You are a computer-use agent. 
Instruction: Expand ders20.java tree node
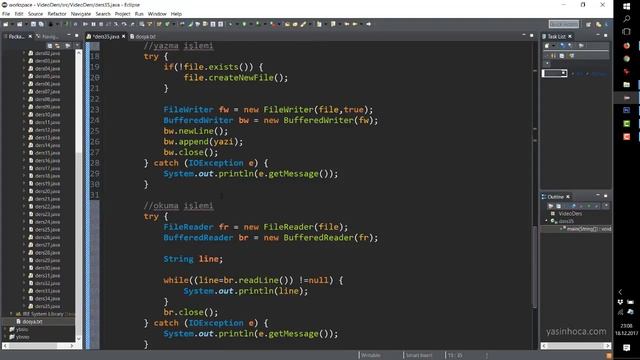tap(24, 191)
